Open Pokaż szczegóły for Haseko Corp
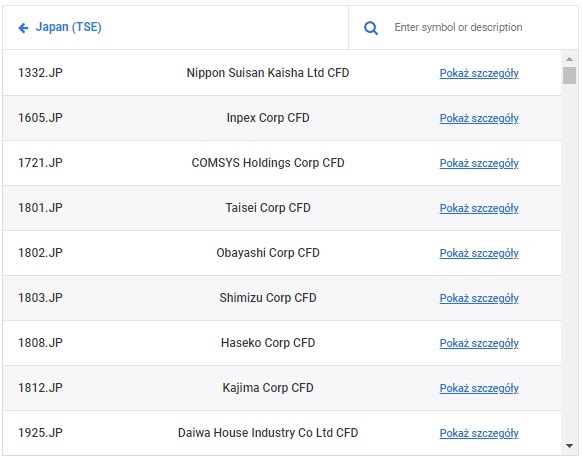Viewport: 582px width, 459px height. [479, 343]
